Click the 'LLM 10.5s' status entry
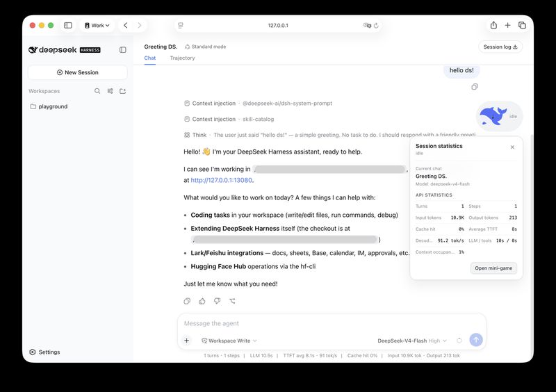 tap(261, 355)
